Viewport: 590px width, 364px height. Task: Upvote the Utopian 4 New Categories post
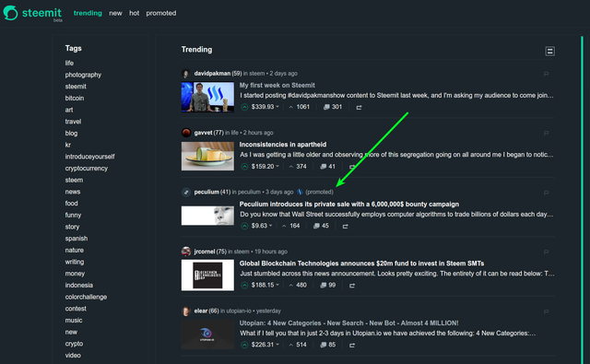[x=244, y=345]
